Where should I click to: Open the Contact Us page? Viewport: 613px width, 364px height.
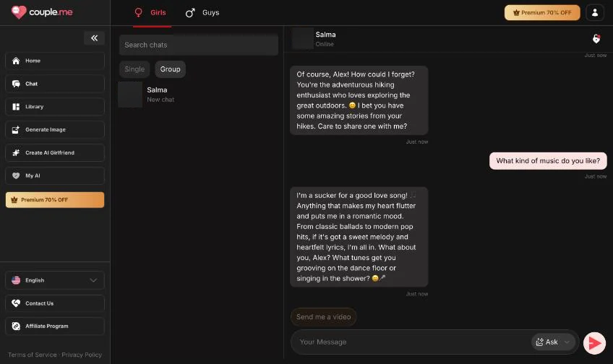pyautogui.click(x=55, y=303)
